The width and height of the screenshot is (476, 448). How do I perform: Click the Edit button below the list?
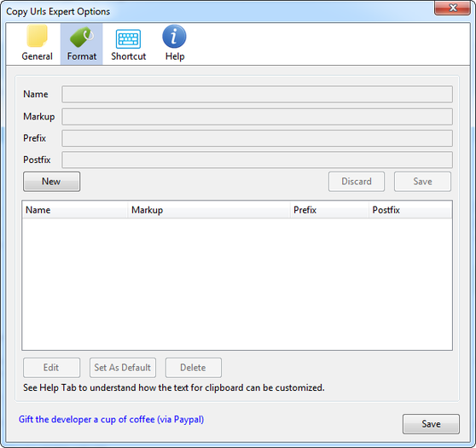pos(51,368)
